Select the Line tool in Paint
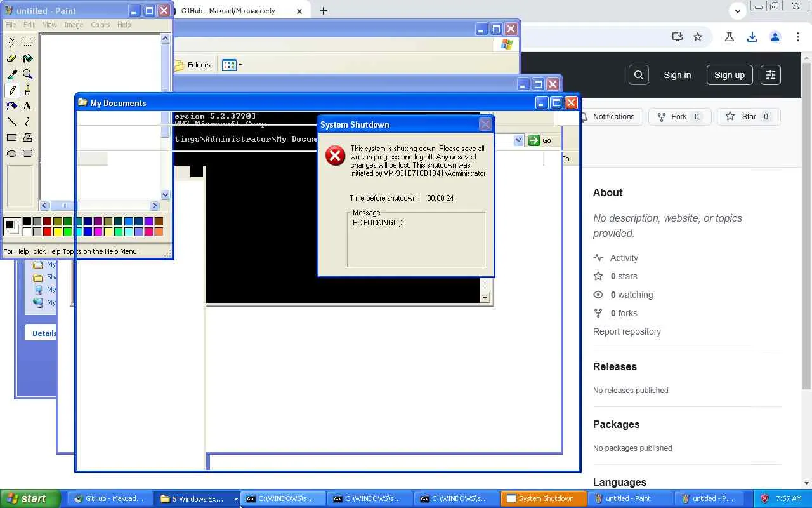 12,122
